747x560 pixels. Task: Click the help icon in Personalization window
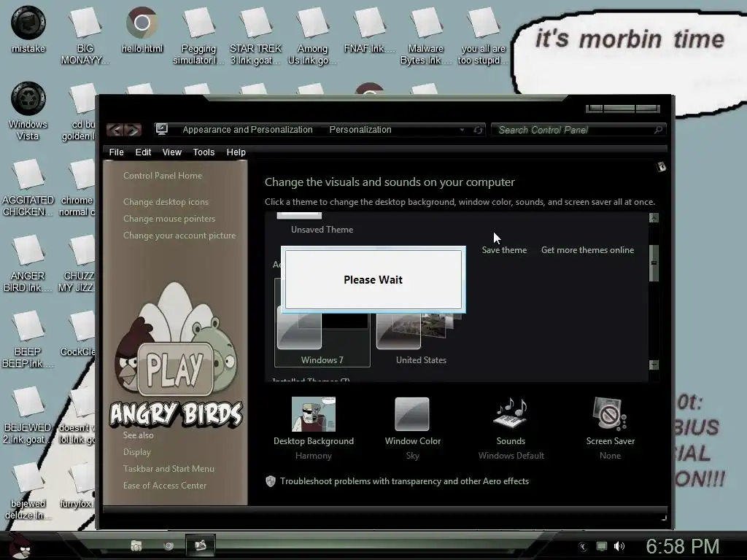tap(661, 167)
